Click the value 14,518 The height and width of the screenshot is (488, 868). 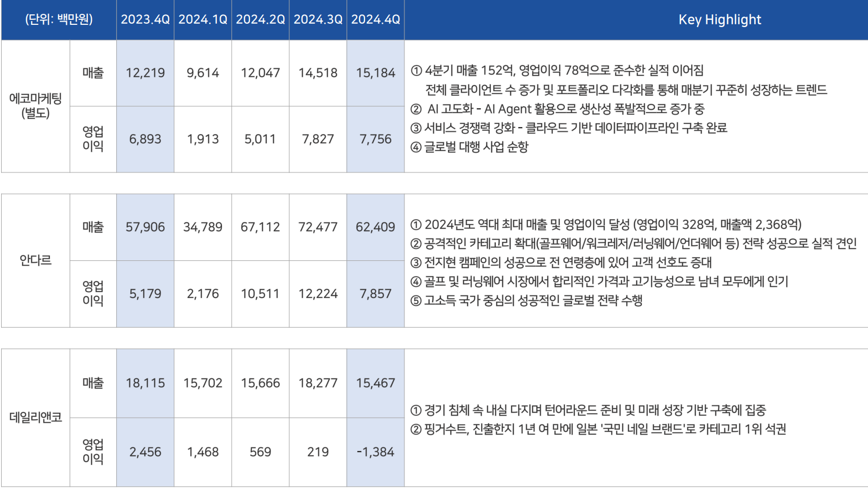[x=318, y=73]
